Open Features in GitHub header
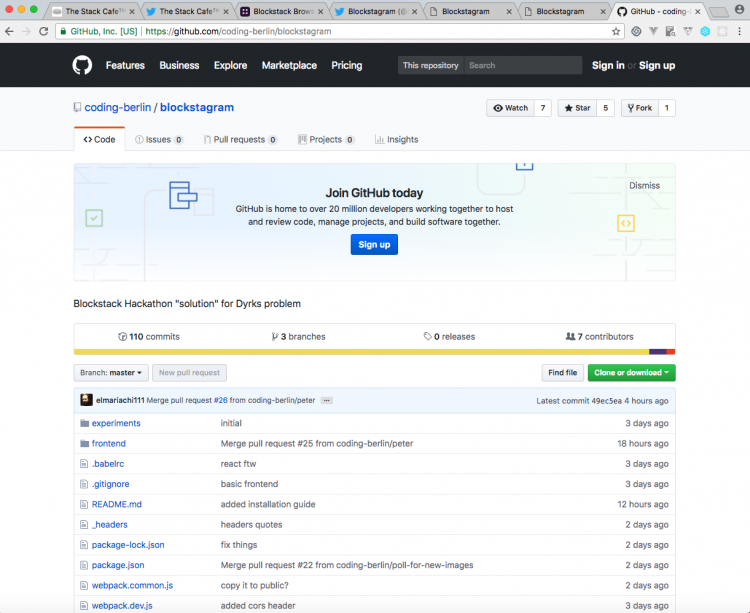750x613 pixels. (125, 66)
